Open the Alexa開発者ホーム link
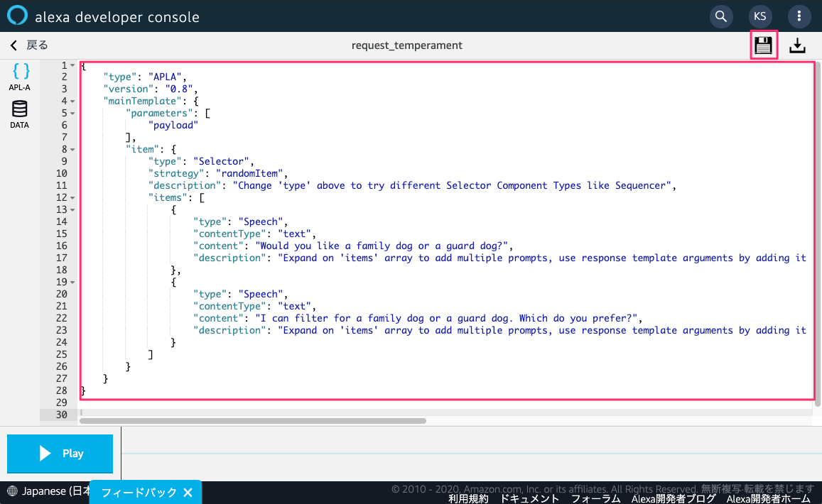 pos(769,499)
